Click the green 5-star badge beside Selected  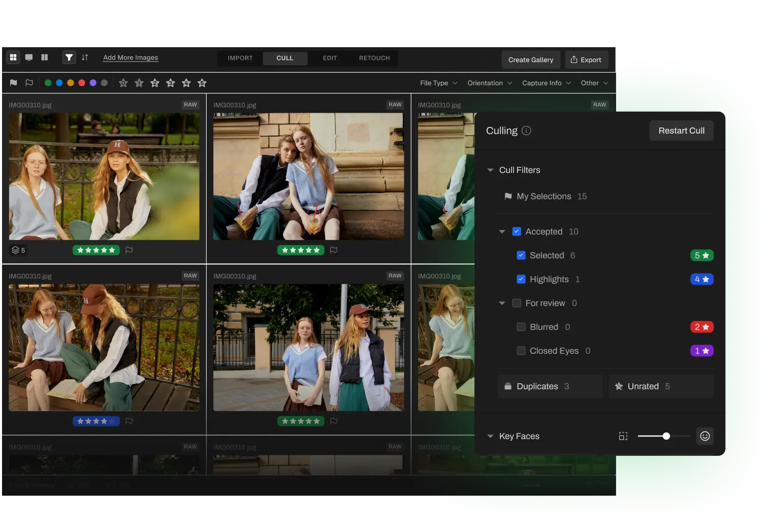[702, 255]
